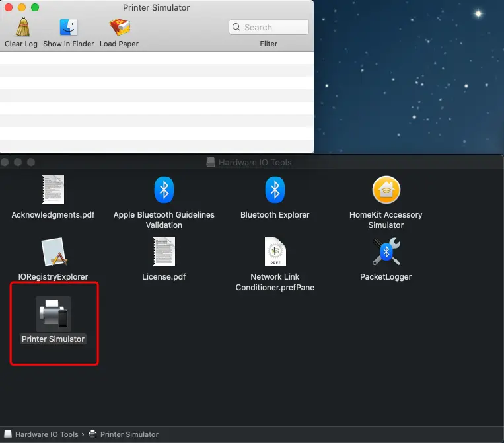Click the Acknowledgments.pdf file name

click(x=53, y=215)
